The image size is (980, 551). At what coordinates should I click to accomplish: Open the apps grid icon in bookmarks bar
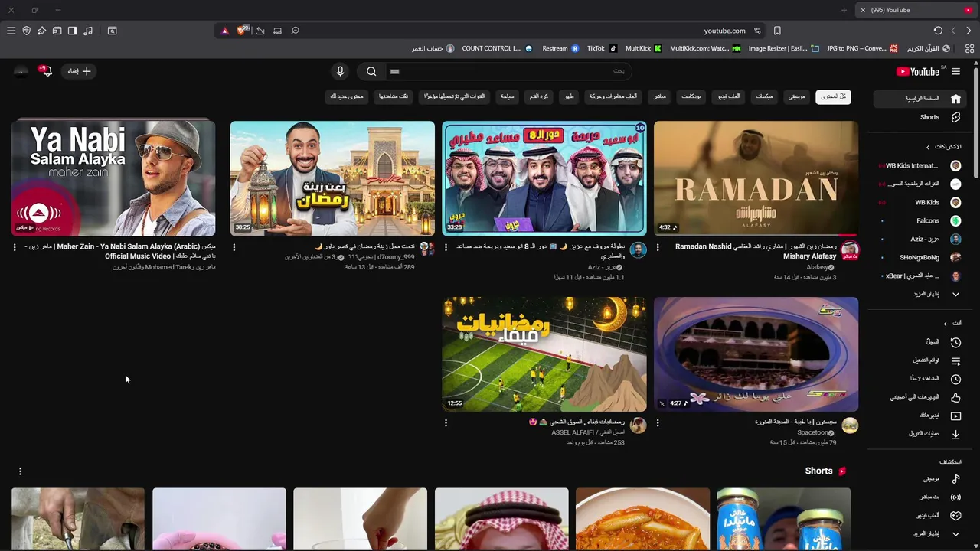click(969, 48)
